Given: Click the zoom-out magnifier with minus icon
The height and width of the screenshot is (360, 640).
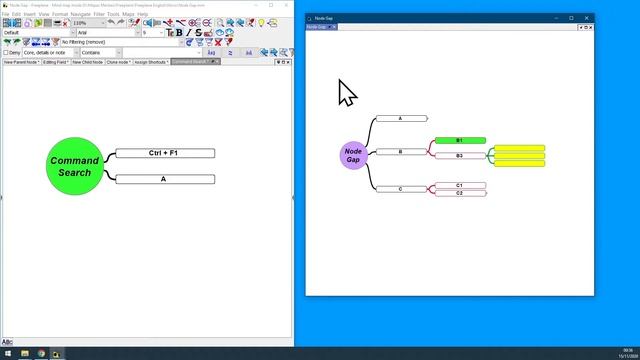Looking at the screenshot, I should [x=207, y=23].
